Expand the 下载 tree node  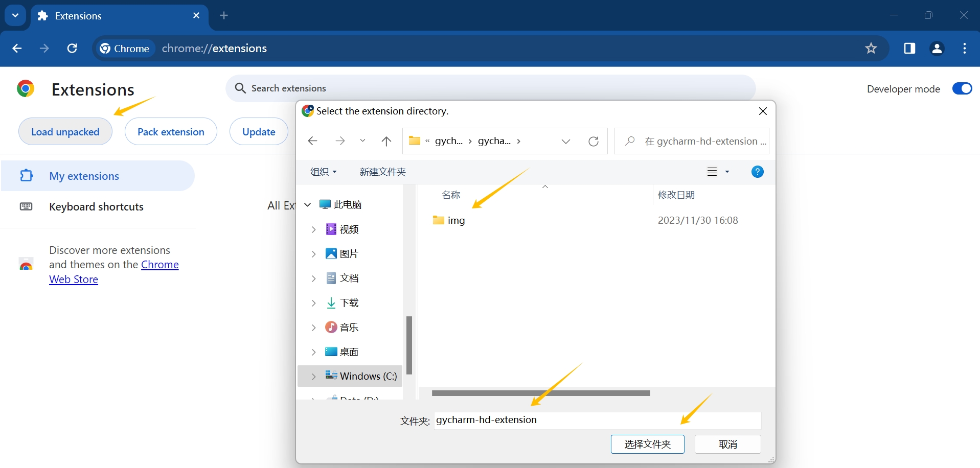314,303
